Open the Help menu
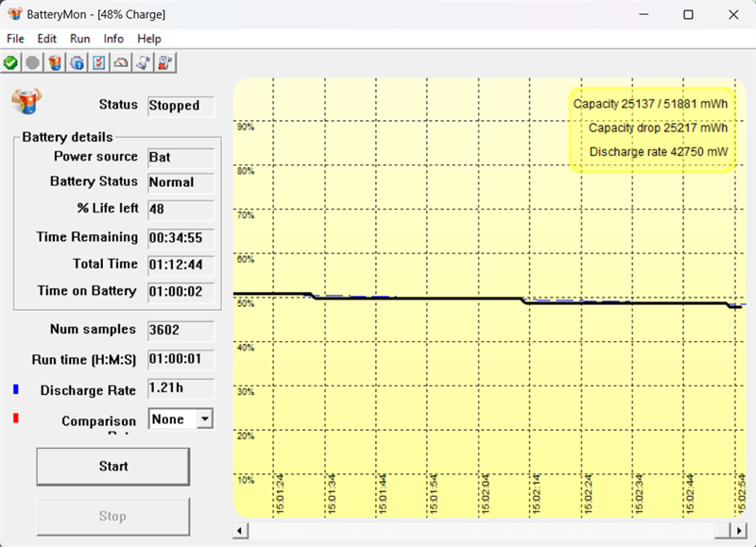Screen dimensions: 756x547 click(149, 39)
